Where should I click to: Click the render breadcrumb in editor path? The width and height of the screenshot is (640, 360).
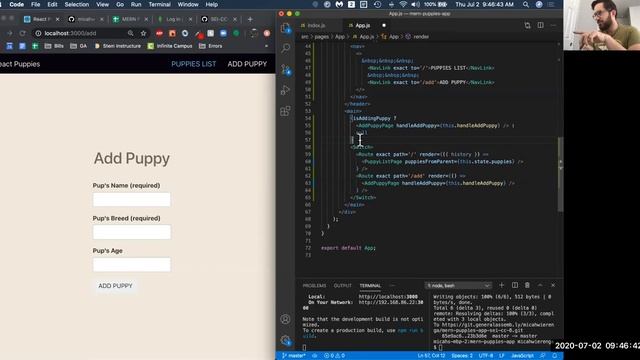[421, 37]
